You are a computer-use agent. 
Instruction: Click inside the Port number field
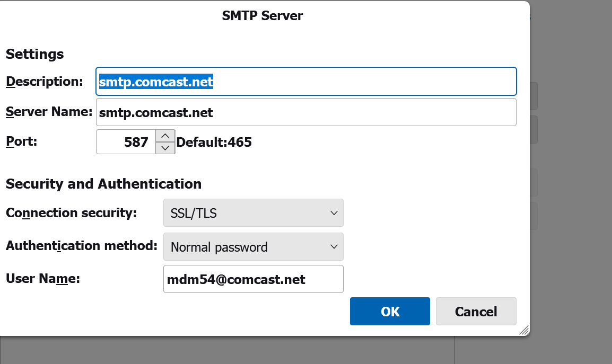pos(127,142)
